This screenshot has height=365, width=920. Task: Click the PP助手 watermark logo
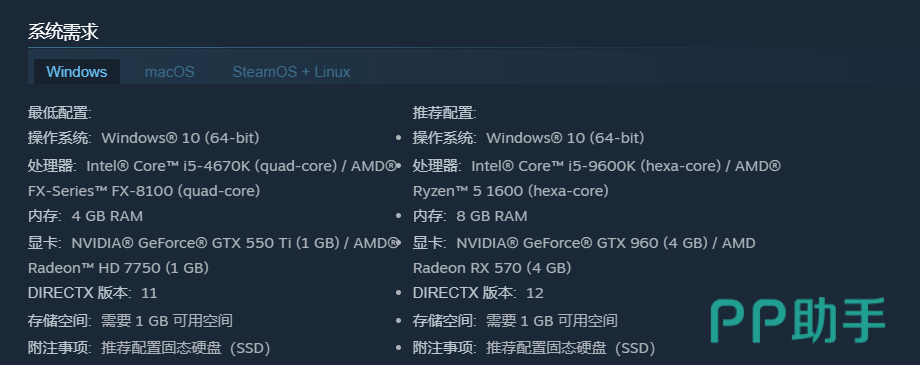(798, 320)
